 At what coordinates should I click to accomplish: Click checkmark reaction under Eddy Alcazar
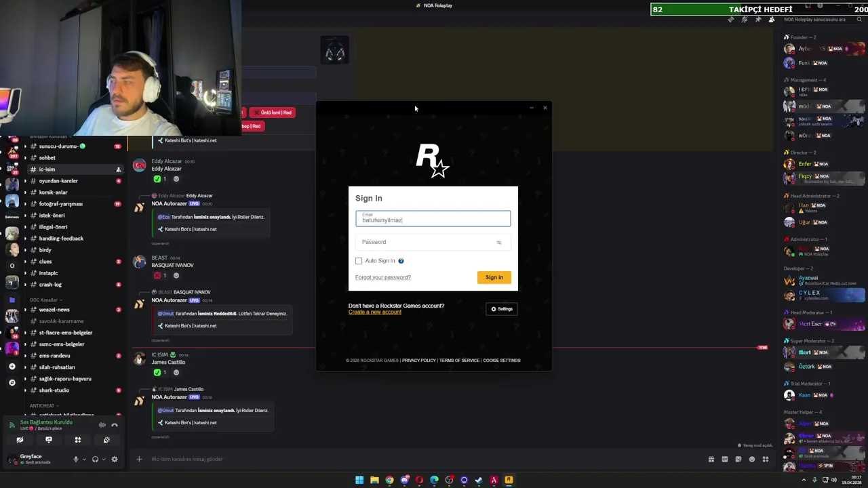click(x=161, y=179)
